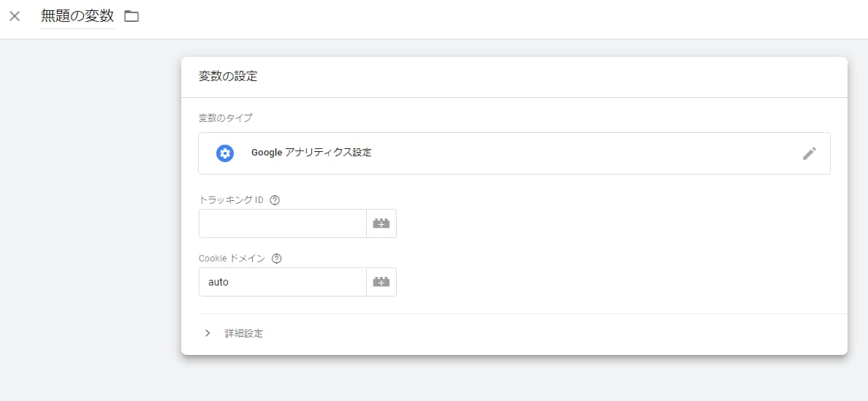The height and width of the screenshot is (401, 868).
Task: Click the pencil icon to edit variable type
Action: [x=810, y=153]
